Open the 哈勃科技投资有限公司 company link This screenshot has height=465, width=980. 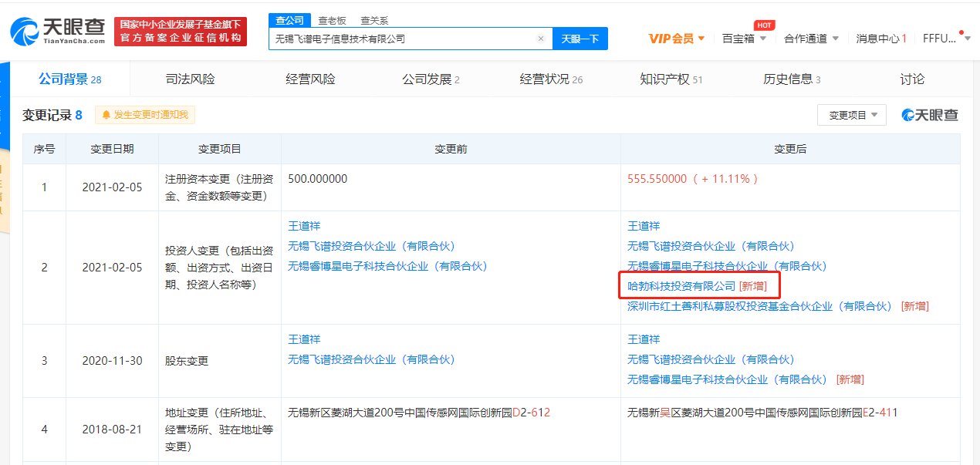point(682,286)
